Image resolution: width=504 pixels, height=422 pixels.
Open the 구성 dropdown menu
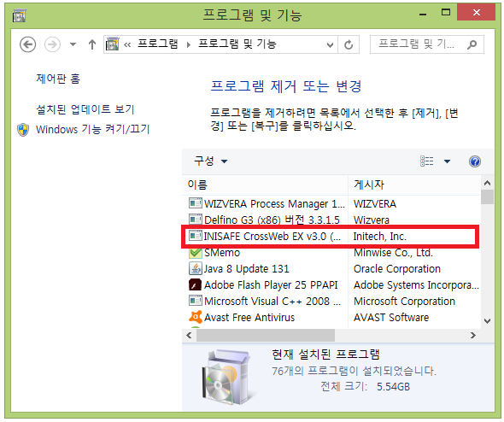point(210,161)
